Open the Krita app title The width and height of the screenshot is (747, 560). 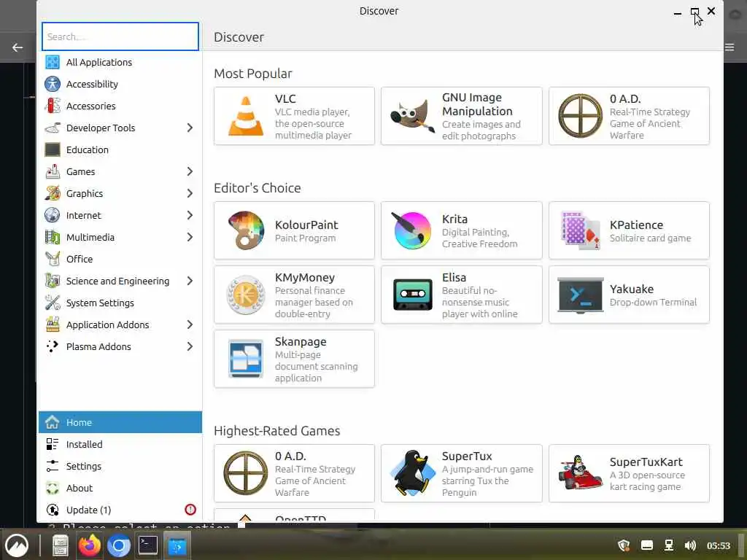[x=454, y=219]
